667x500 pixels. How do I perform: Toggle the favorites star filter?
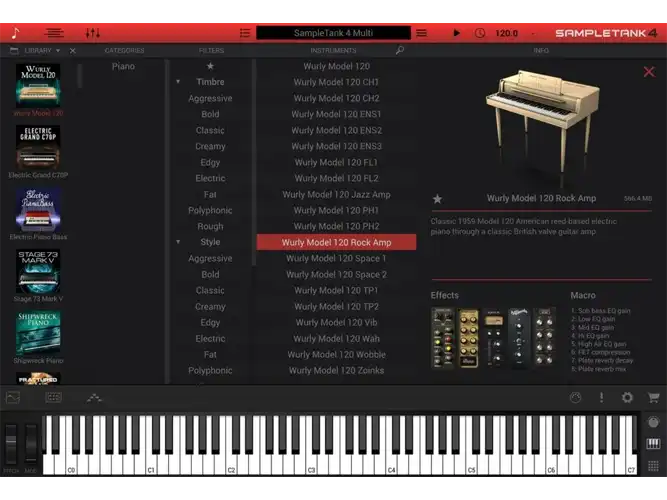(210, 66)
